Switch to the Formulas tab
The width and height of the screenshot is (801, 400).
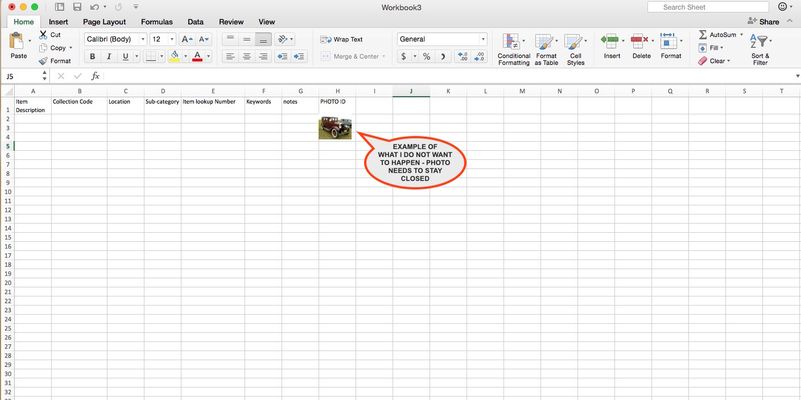coord(157,22)
